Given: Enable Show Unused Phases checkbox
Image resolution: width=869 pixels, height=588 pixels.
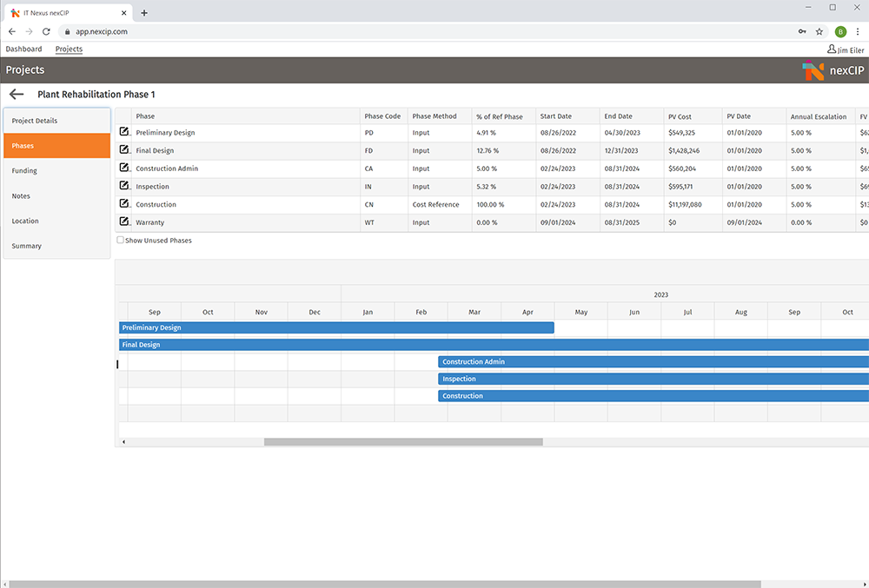Looking at the screenshot, I should (120, 241).
